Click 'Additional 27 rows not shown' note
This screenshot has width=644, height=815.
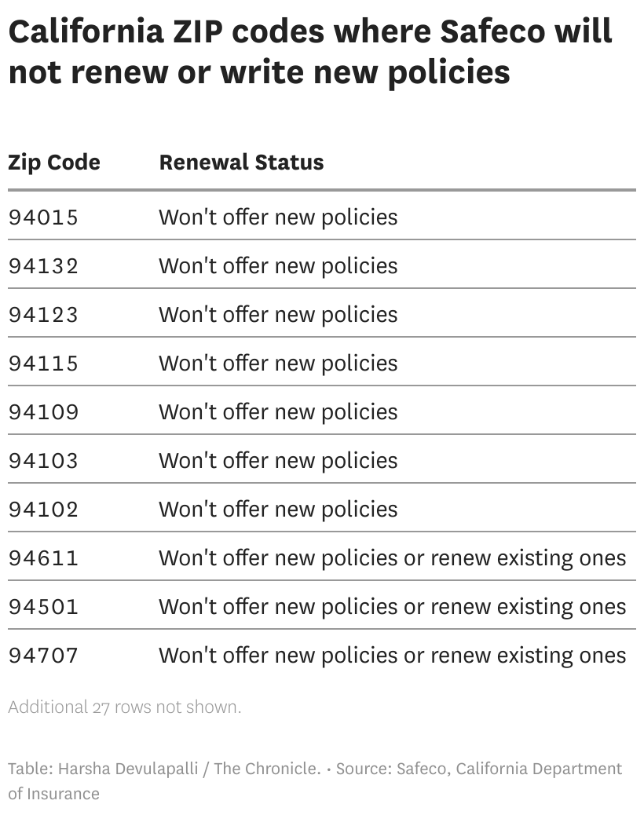[x=125, y=707]
